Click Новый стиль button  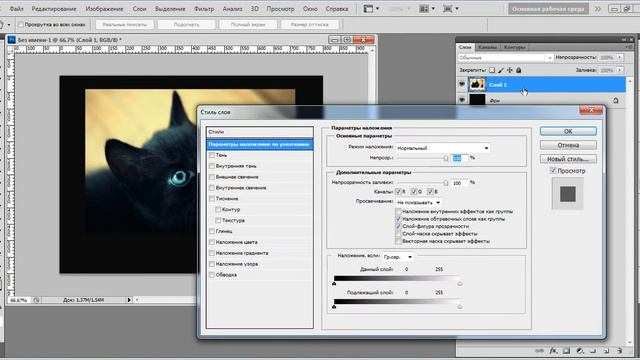pos(568,159)
